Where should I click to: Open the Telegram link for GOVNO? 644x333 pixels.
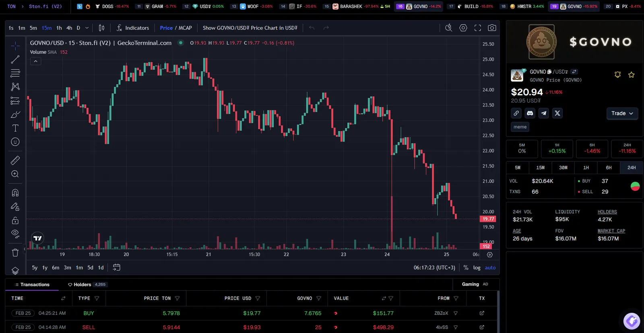point(544,113)
